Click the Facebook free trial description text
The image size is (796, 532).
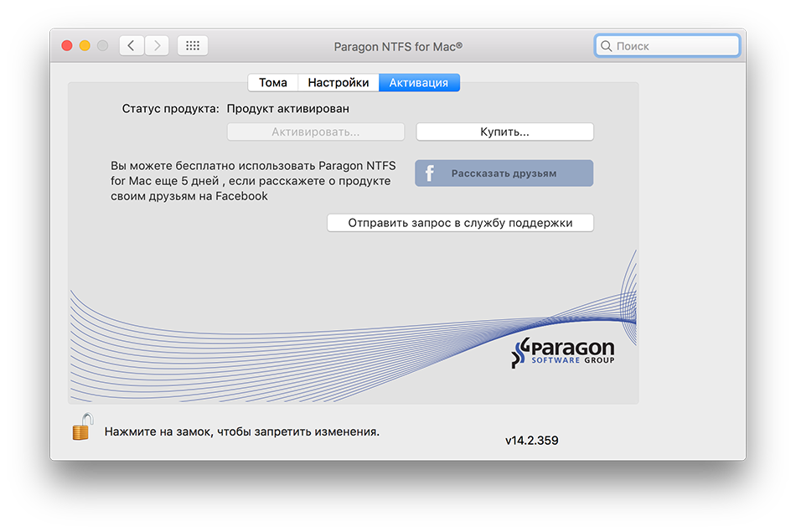click(253, 181)
